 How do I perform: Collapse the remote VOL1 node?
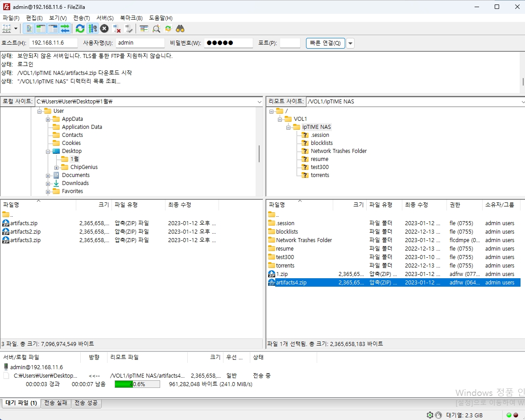(280, 119)
